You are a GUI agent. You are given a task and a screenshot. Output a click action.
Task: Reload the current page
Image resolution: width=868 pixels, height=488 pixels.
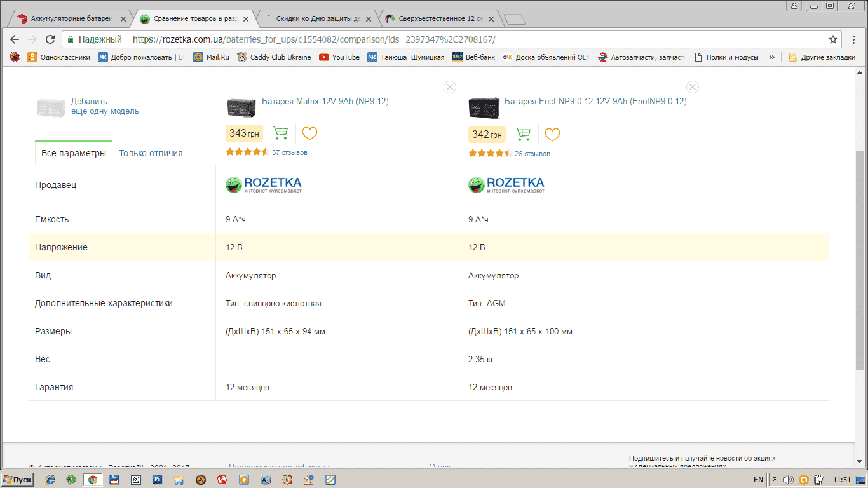click(50, 39)
